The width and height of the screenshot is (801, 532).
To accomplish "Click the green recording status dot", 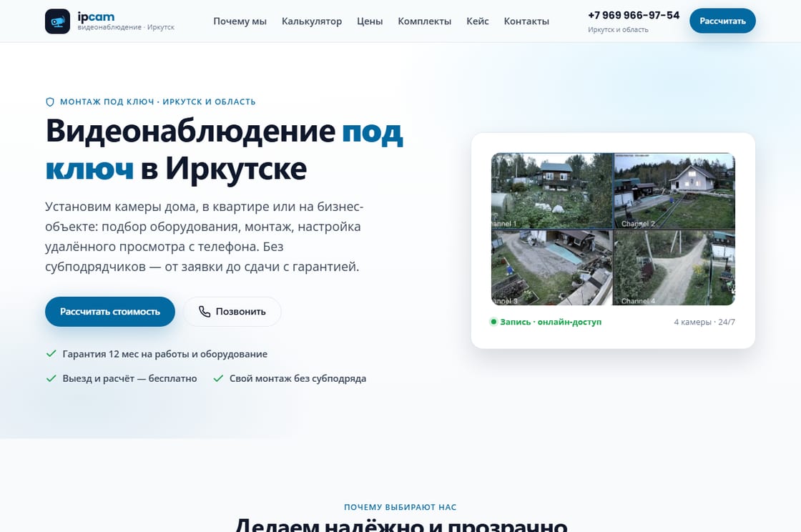I will [493, 322].
